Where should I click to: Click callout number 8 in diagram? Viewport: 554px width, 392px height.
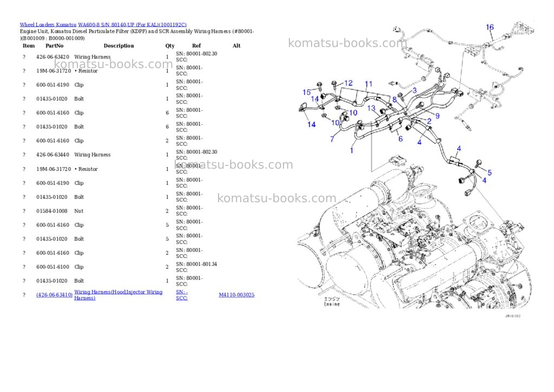394,99
